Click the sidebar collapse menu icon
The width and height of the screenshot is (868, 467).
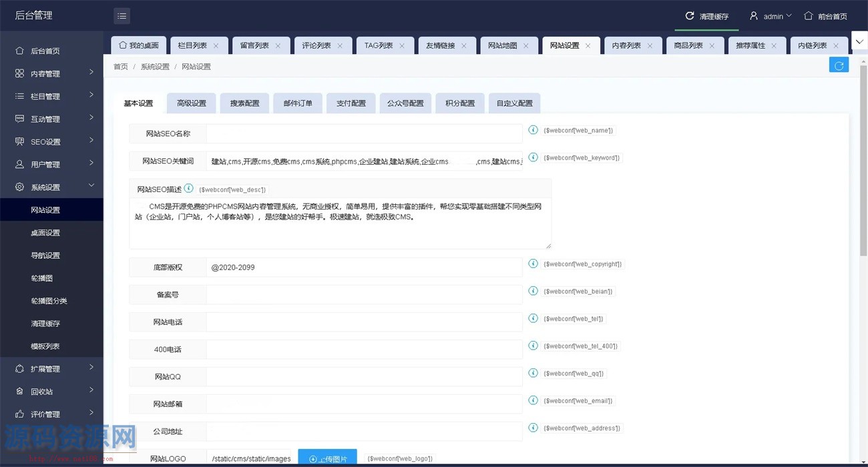[122, 16]
